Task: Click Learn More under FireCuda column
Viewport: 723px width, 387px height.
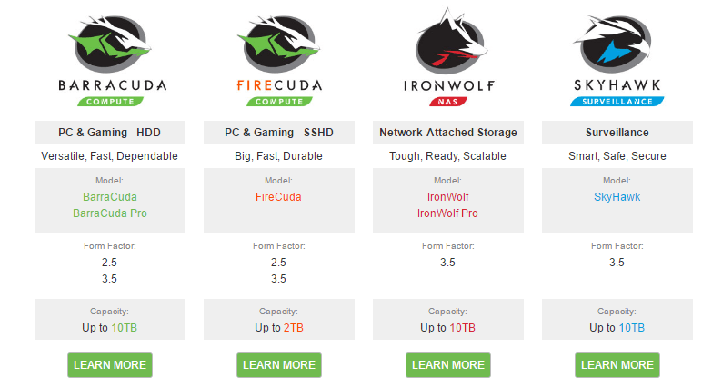Action: pyautogui.click(x=279, y=365)
